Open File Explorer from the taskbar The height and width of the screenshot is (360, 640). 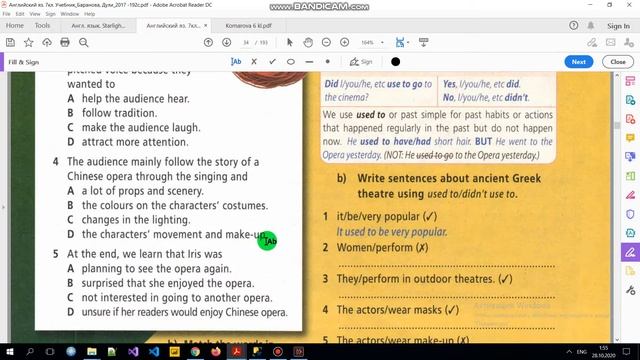pos(92,351)
